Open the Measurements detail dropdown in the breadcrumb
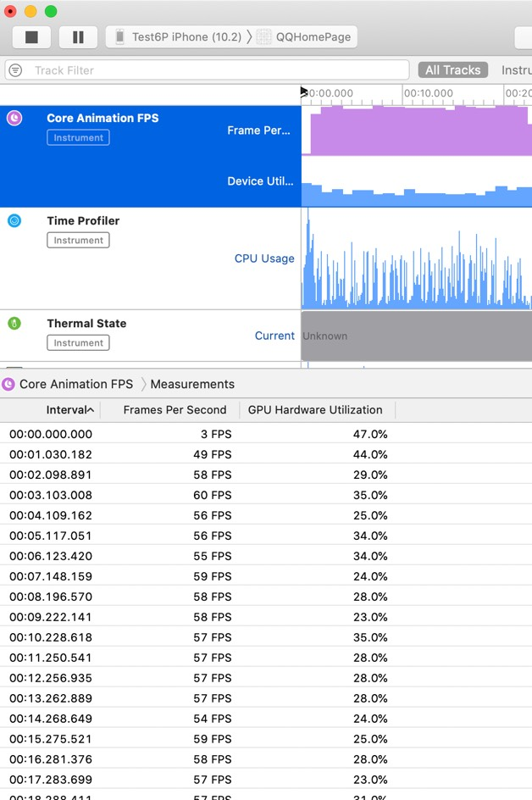The image size is (532, 800). click(x=192, y=384)
